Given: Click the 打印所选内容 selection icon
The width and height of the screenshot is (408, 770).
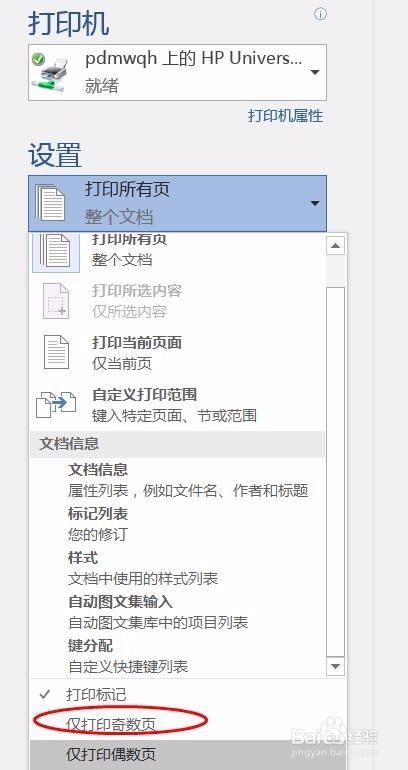Looking at the screenshot, I should coord(56,301).
